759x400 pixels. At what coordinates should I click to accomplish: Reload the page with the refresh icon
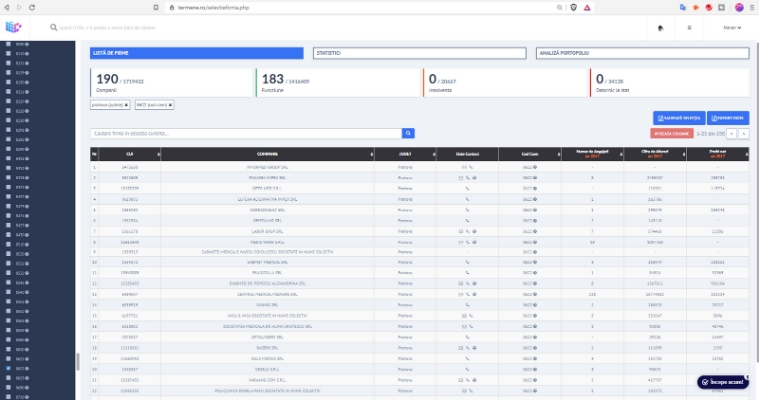[x=32, y=7]
